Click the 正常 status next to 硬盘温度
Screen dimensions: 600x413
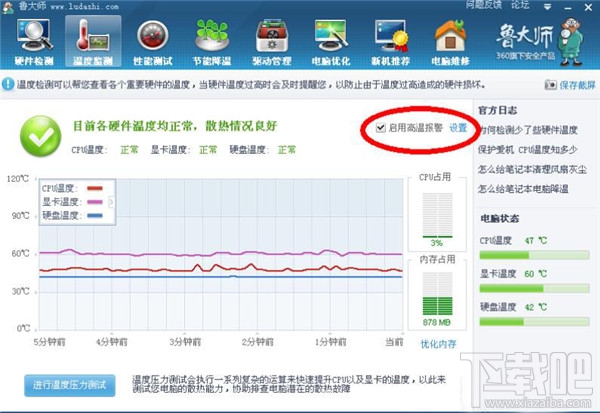pos(287,150)
